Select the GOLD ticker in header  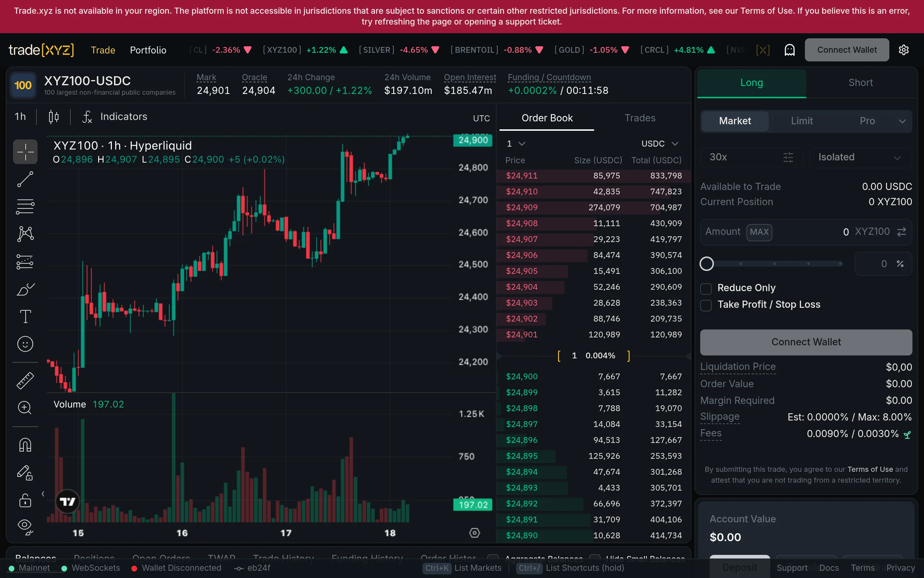coord(592,50)
